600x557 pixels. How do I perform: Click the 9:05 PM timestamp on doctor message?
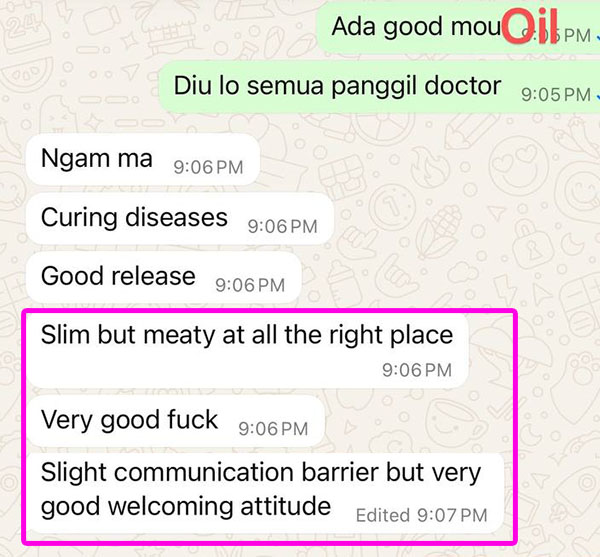[556, 95]
